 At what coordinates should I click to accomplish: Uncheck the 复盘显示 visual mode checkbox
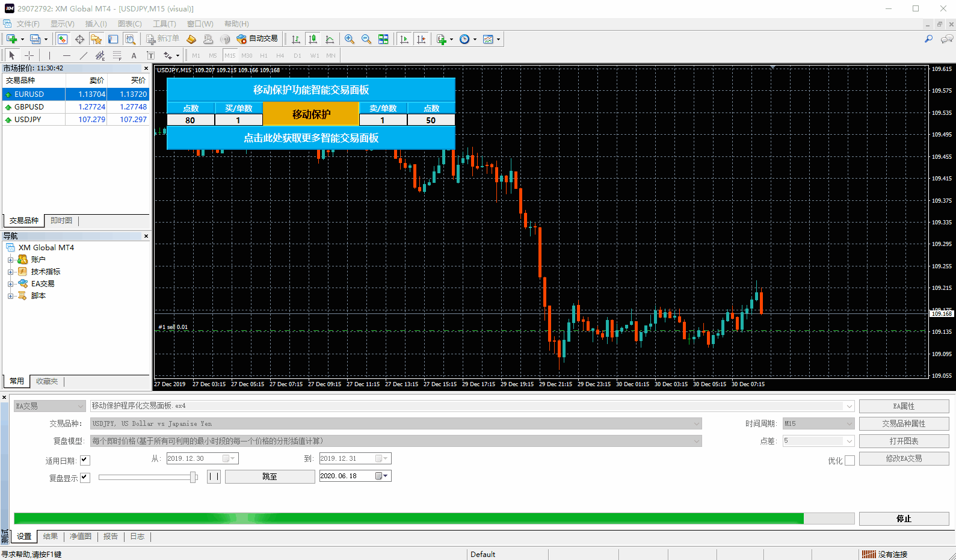(x=85, y=478)
